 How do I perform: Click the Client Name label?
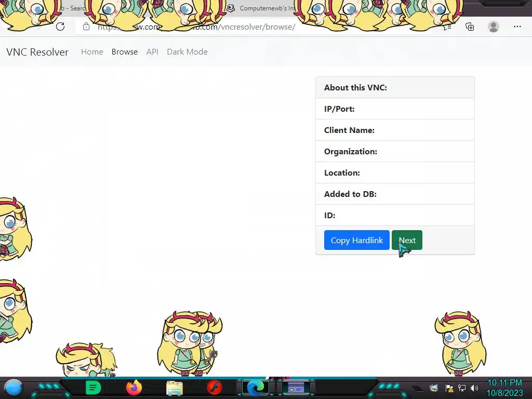click(349, 130)
